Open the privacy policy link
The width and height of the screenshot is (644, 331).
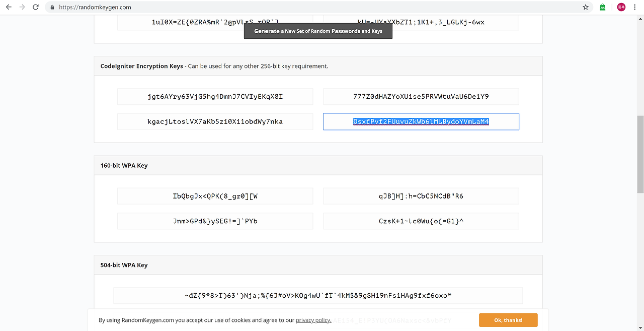click(x=313, y=320)
